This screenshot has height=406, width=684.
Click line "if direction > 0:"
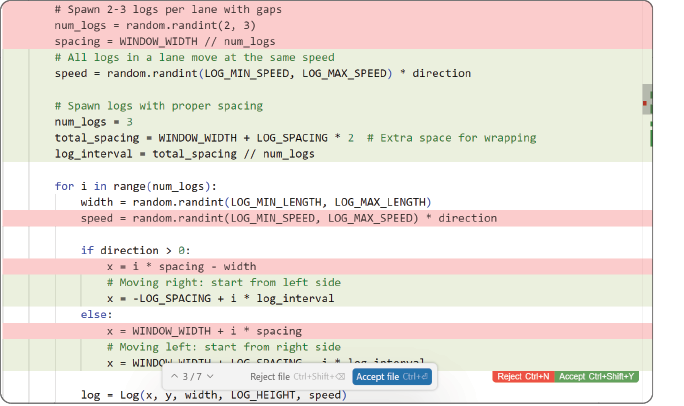click(136, 251)
